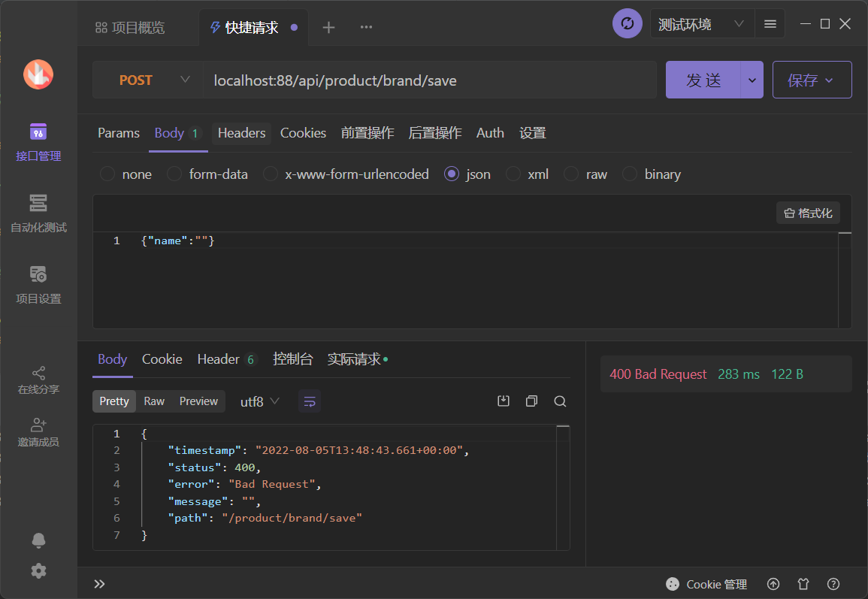
Task: Open the 后置操作 tab
Action: point(434,133)
